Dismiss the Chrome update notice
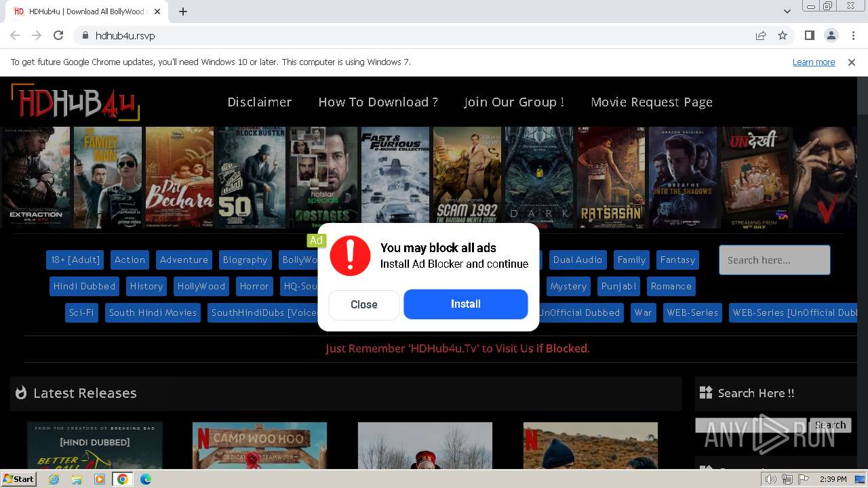The height and width of the screenshot is (488, 868). (x=852, y=62)
